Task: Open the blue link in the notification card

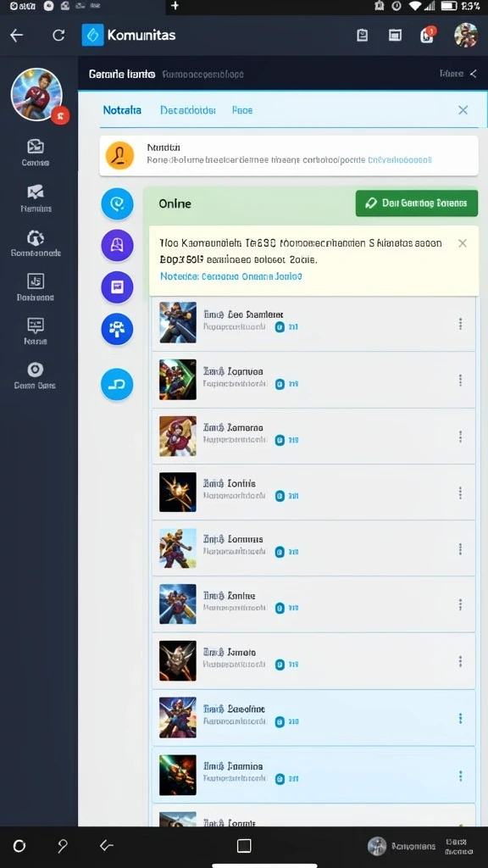Action: point(400,160)
